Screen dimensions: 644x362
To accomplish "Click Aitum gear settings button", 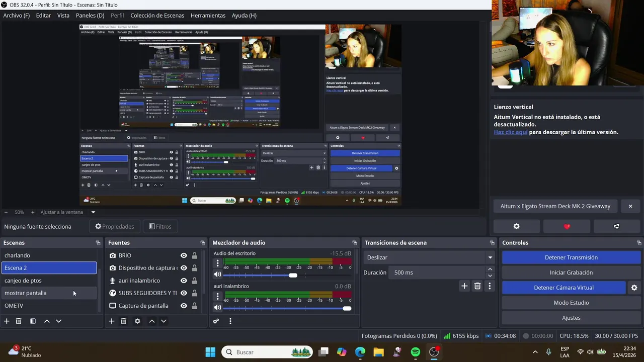I will [x=516, y=226].
